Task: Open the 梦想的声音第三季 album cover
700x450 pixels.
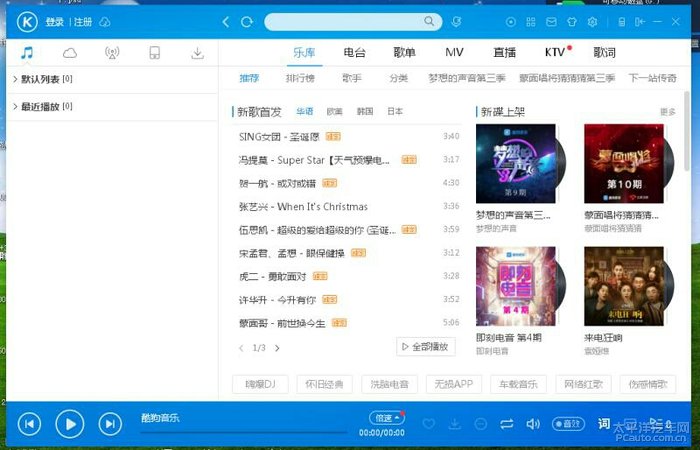Action: (x=516, y=163)
